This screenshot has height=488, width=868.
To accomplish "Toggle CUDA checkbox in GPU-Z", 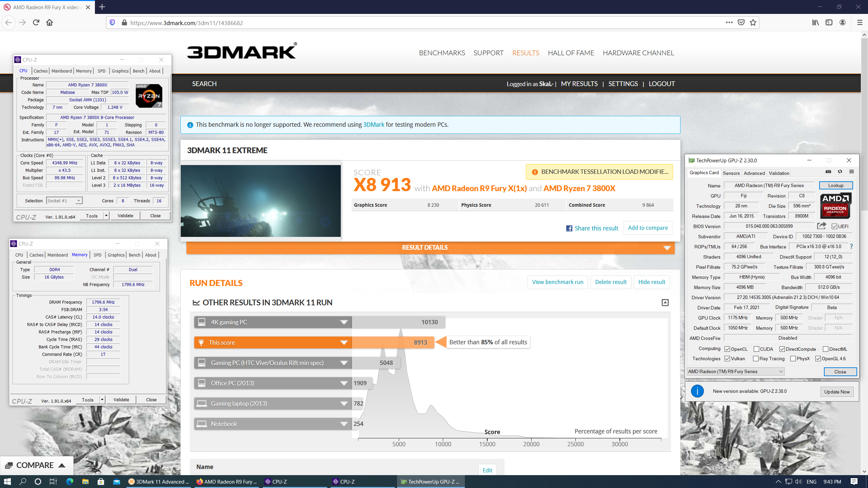I will [756, 349].
